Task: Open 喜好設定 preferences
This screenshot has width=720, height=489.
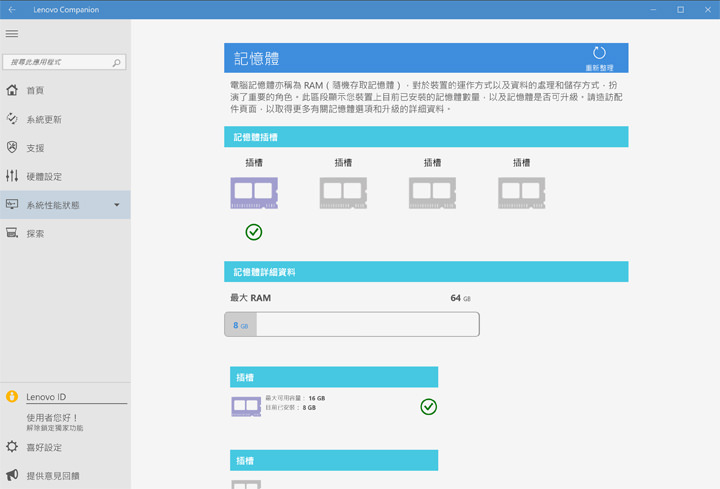Action: [x=44, y=448]
